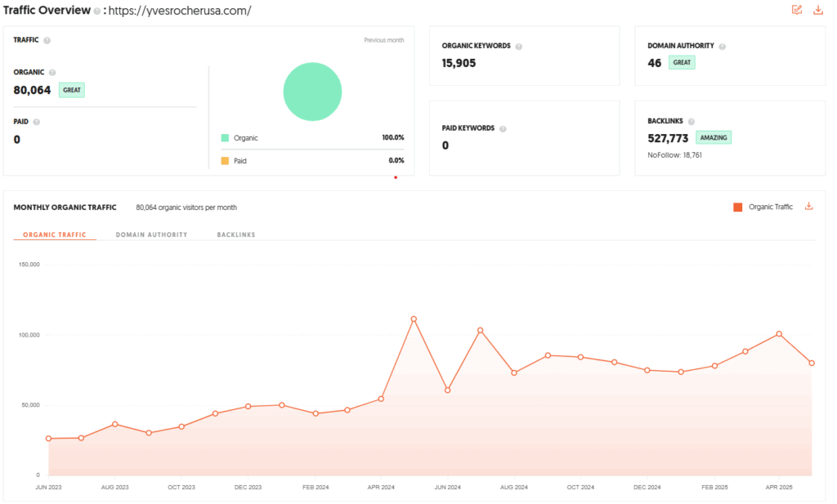Click the May 2024 peak data point
This screenshot has height=504, width=837.
(x=414, y=319)
